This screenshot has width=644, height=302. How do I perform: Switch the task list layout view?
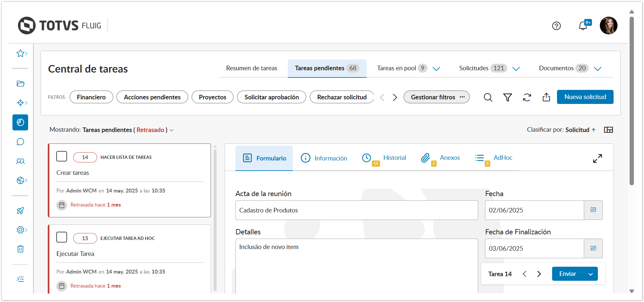pyautogui.click(x=608, y=130)
